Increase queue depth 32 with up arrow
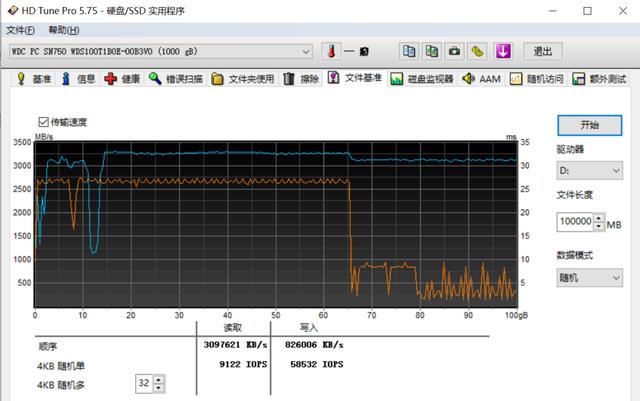640x401 pixels. coord(159,379)
